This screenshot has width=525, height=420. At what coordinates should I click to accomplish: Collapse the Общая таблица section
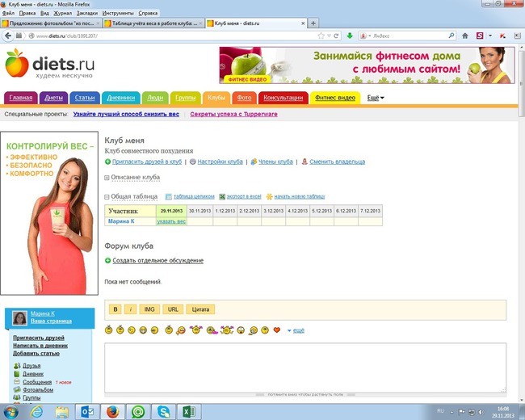[x=107, y=196]
